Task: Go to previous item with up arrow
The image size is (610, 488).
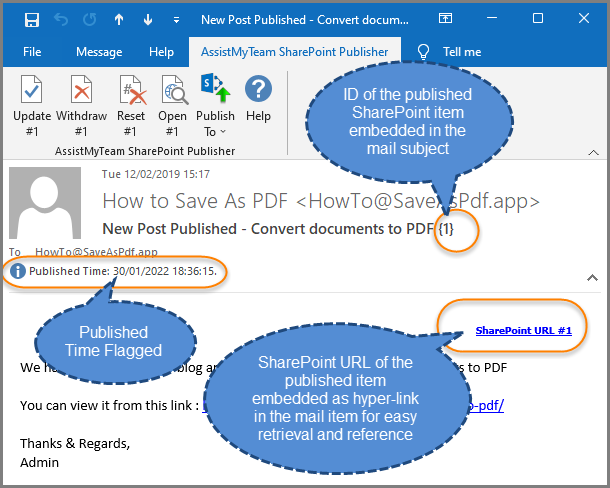Action: pyautogui.click(x=120, y=19)
